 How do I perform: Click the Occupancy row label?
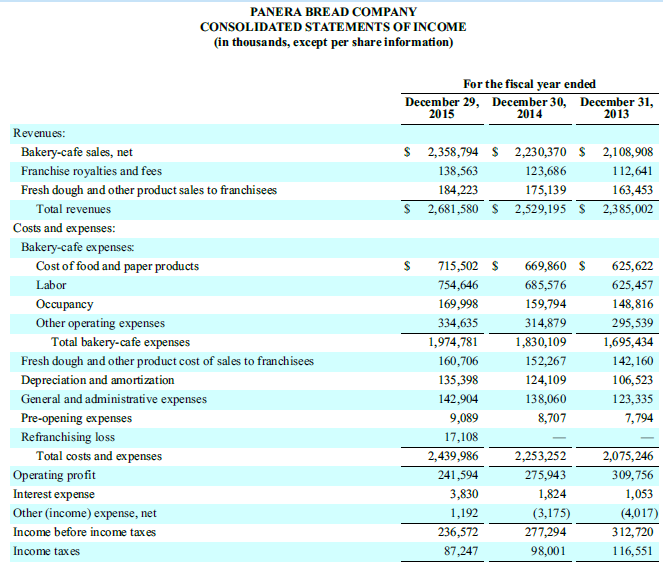point(64,304)
